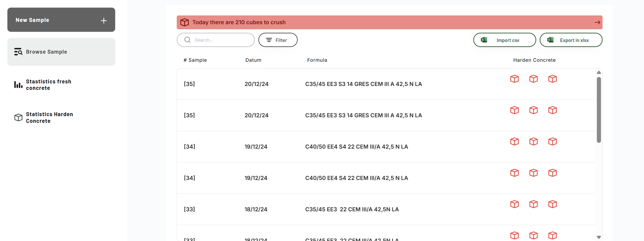
Task: Click the Import csv button
Action: click(x=505, y=40)
